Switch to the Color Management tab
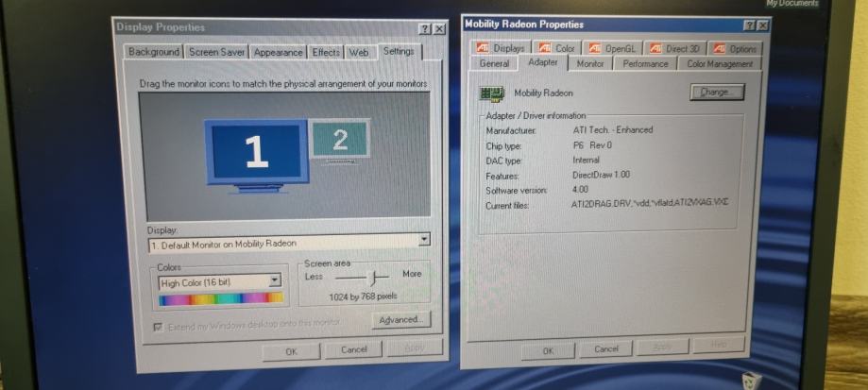868x390 pixels. pyautogui.click(x=720, y=63)
